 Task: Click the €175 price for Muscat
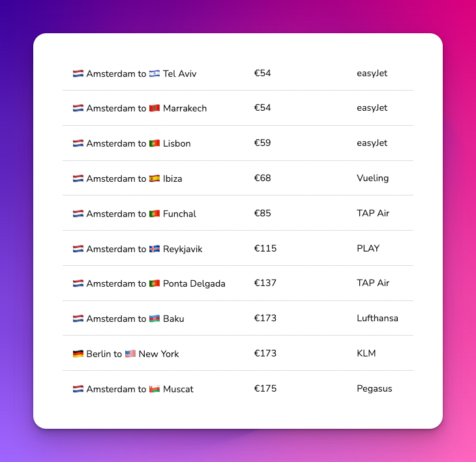pos(265,388)
